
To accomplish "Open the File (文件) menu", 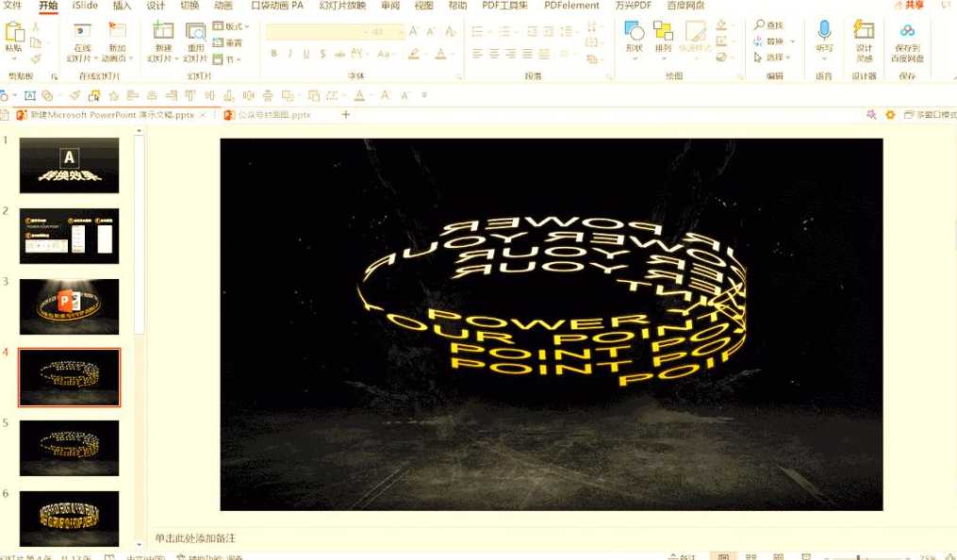I will (x=12, y=5).
